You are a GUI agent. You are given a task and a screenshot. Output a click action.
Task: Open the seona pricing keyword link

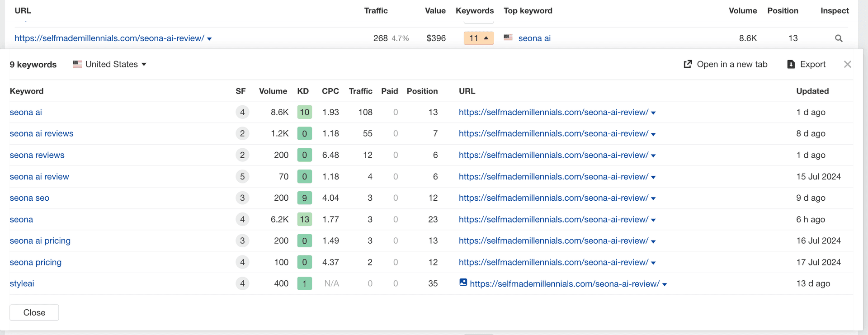[x=36, y=262]
